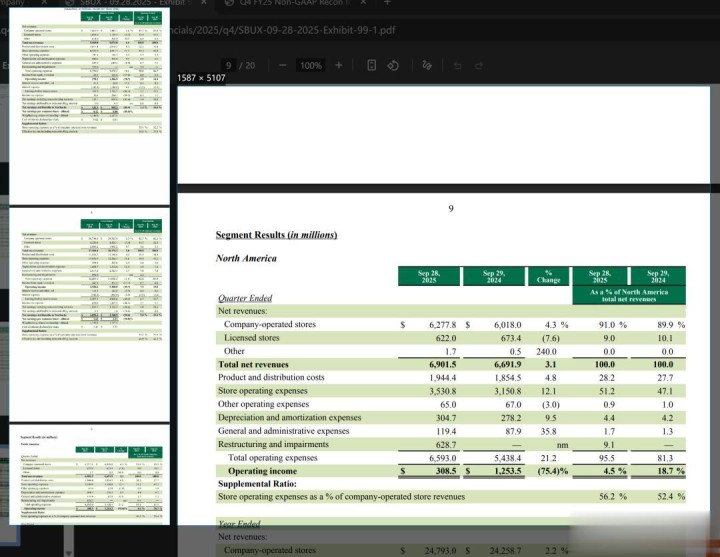This screenshot has width=720, height=557.
Task: Click the 100% zoom level field
Action: [x=310, y=66]
